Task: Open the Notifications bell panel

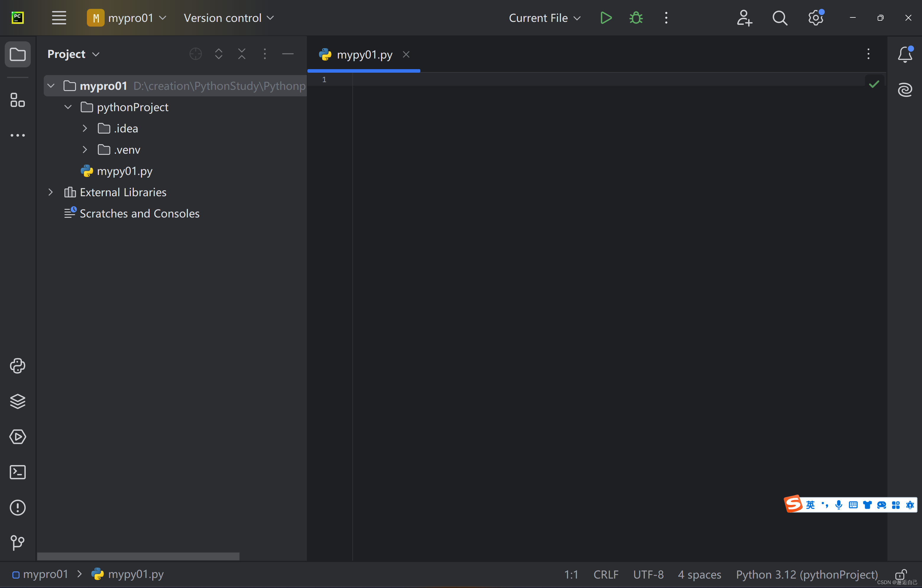Action: click(x=905, y=54)
